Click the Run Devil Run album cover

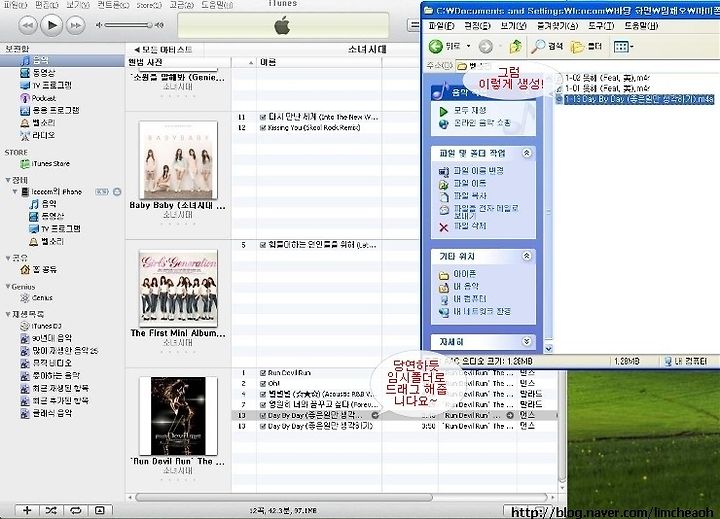point(178,416)
